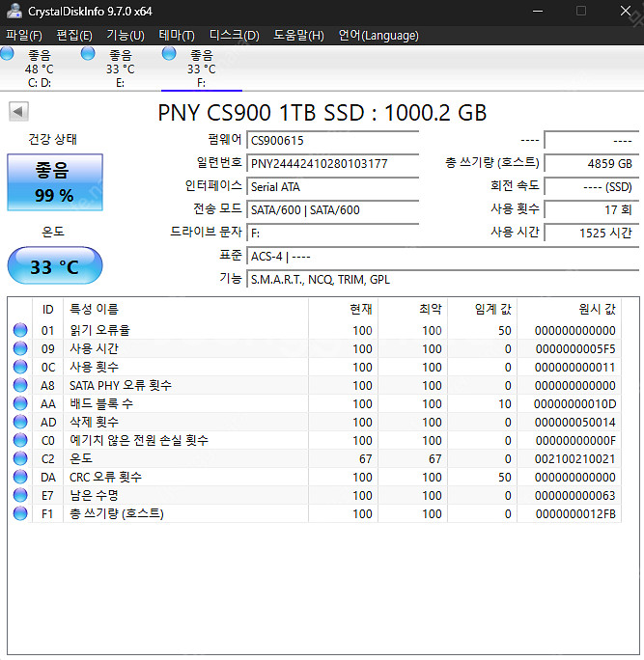Select the 남은 수명 row name
The height and width of the screenshot is (660, 644).
click(94, 495)
